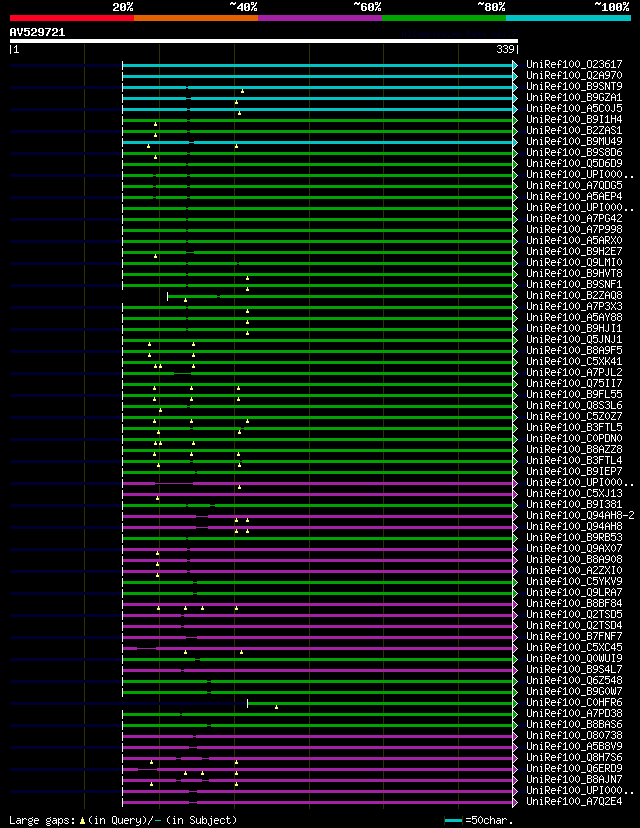This screenshot has height=828, width=640.
Task: Select subject UniRef100_C5XK41
Action: (x=575, y=361)
